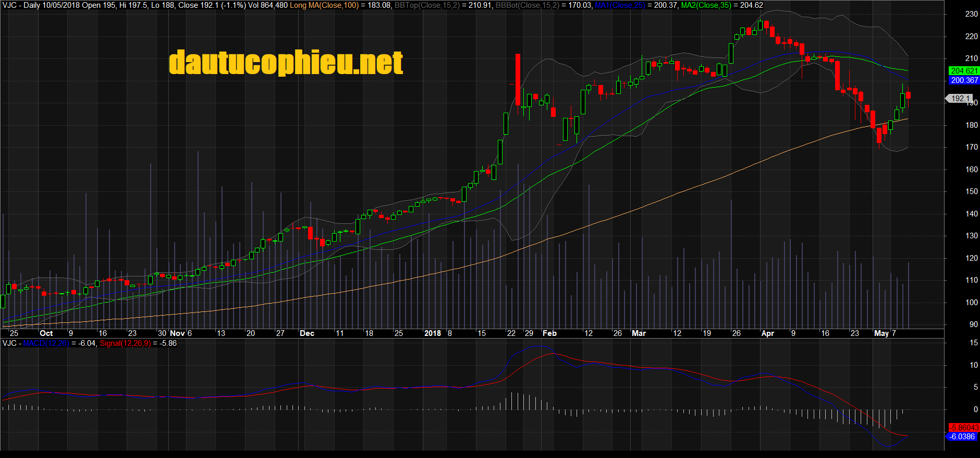The image size is (980, 458).
Task: Click the 2018 year label on date axis
Action: pyautogui.click(x=432, y=333)
